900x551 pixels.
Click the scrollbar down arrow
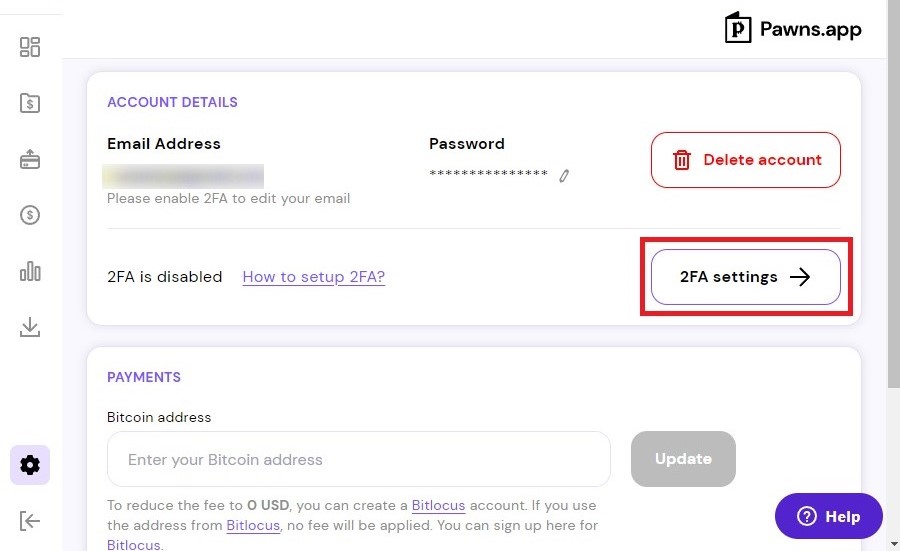pos(894,543)
